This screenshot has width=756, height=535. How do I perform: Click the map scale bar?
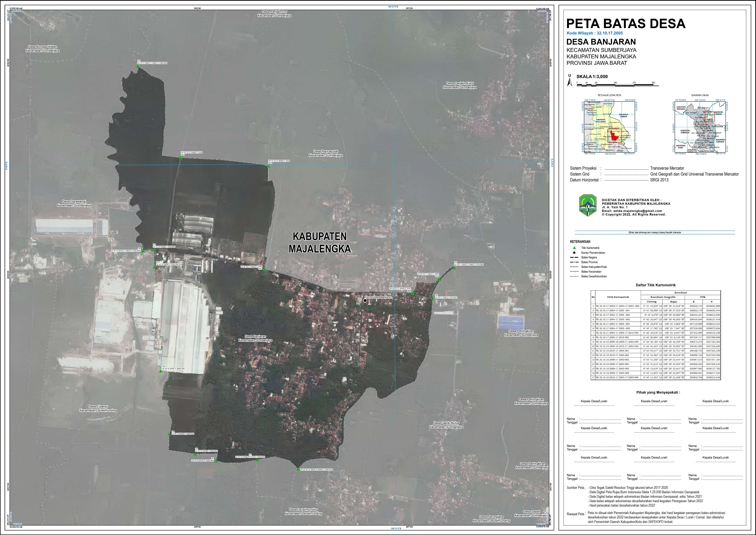(x=615, y=85)
